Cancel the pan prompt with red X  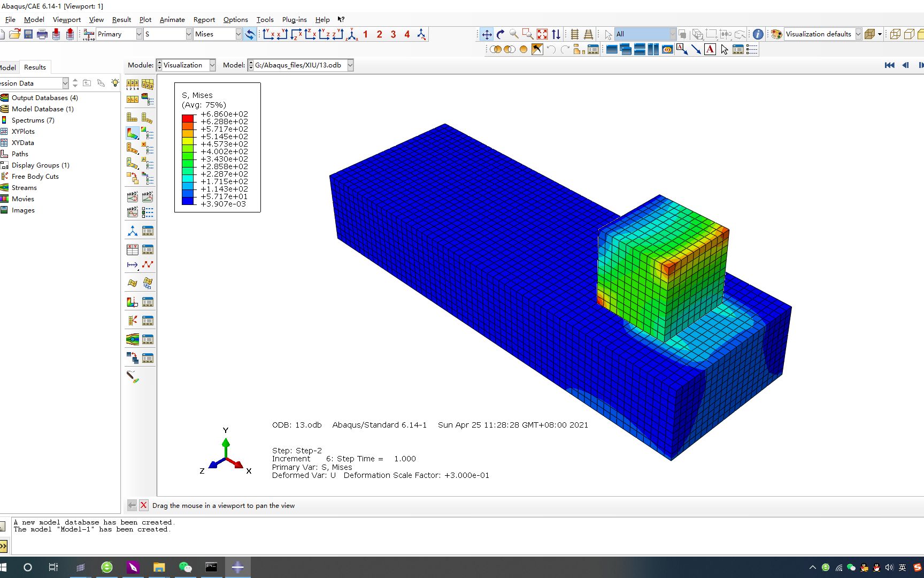coord(143,505)
